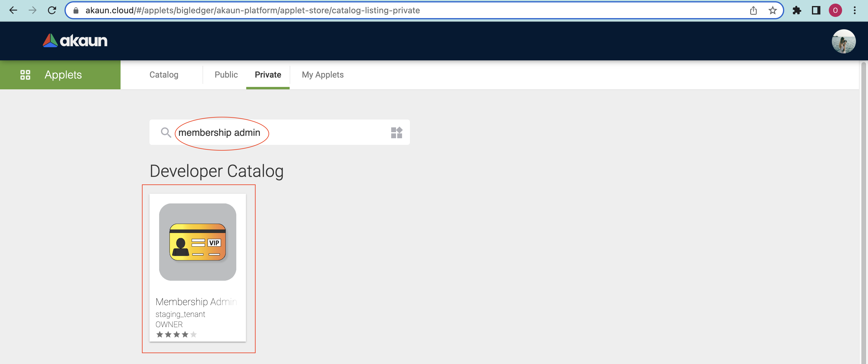This screenshot has height=364, width=868.
Task: Open the Chrome three-dot menu
Action: [854, 11]
